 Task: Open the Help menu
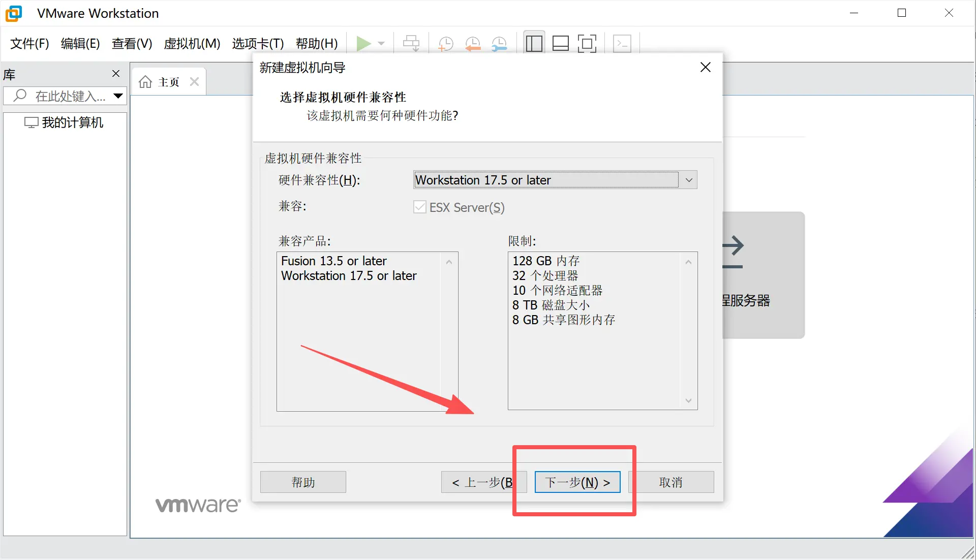(x=317, y=44)
